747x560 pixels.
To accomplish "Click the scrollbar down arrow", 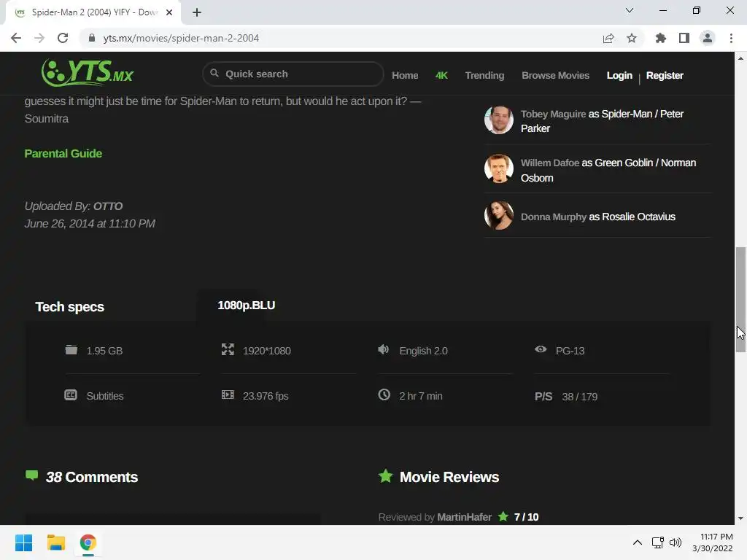I will 740,518.
